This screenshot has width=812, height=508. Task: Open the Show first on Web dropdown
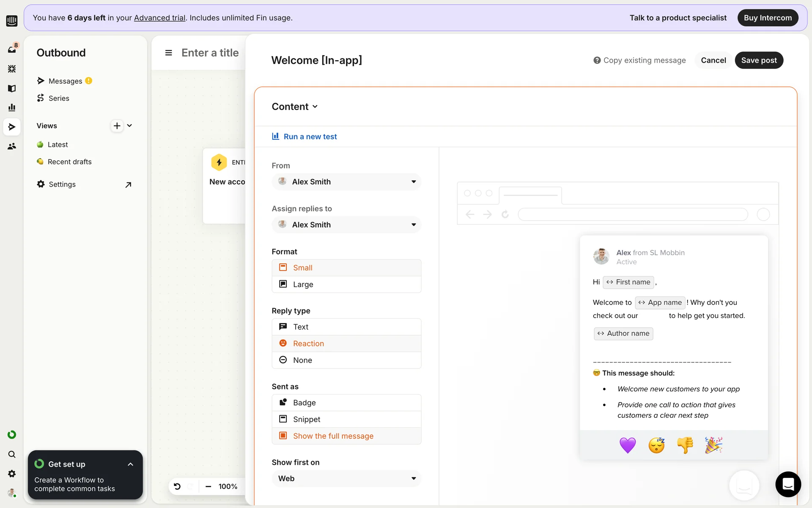point(346,478)
